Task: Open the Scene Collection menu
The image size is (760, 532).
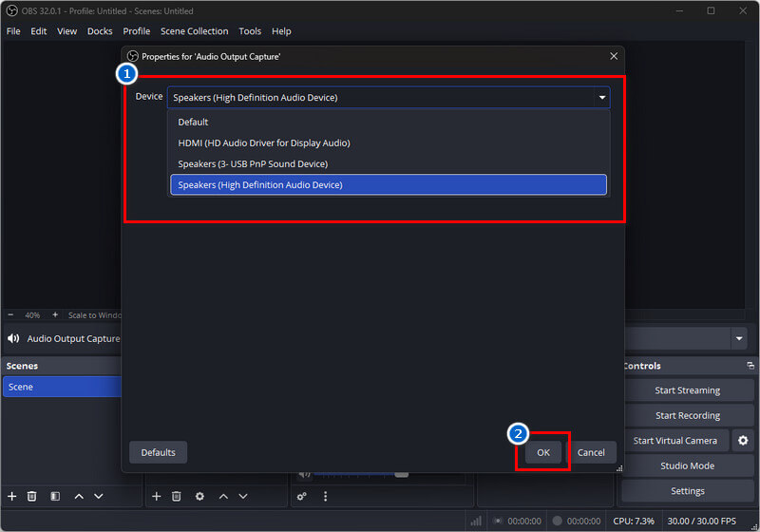Action: tap(195, 31)
